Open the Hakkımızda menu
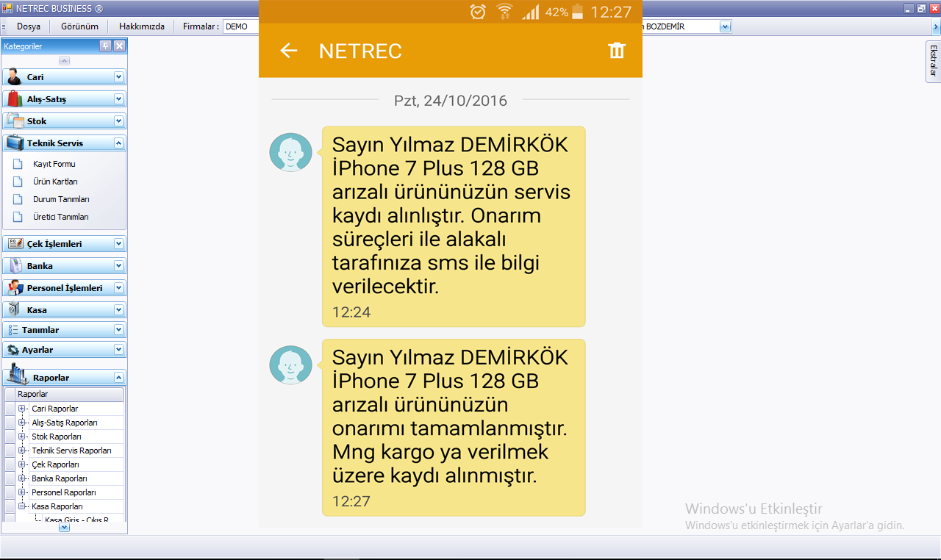This screenshot has width=941, height=560. [142, 26]
